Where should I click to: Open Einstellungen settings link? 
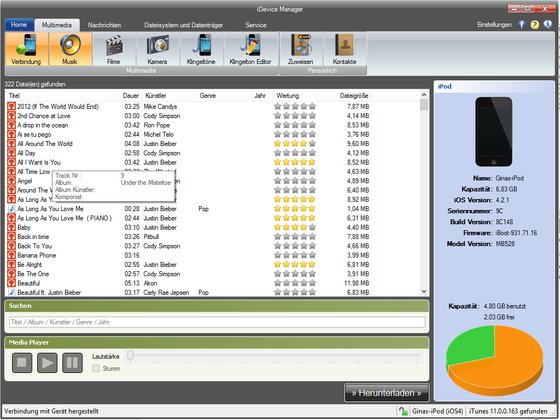(494, 25)
